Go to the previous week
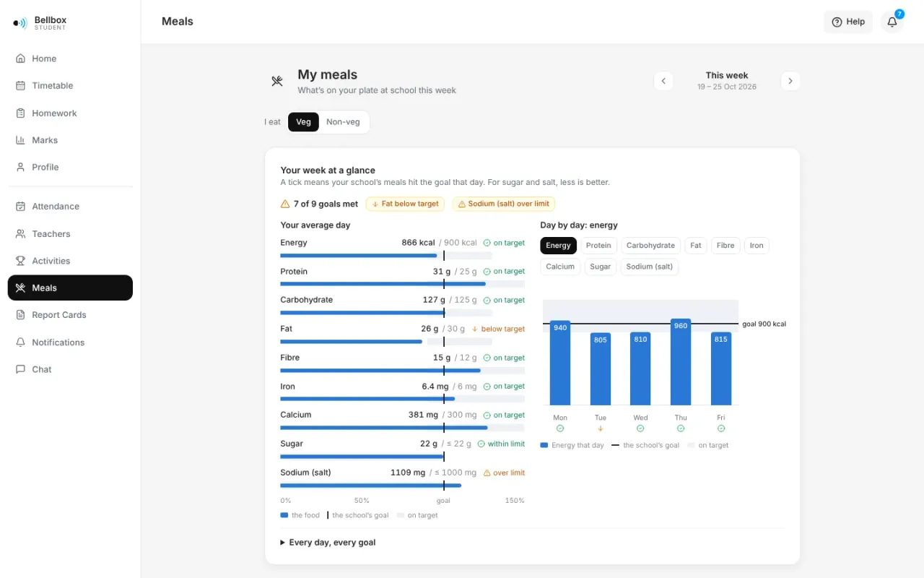This screenshot has width=924, height=578. tap(663, 81)
